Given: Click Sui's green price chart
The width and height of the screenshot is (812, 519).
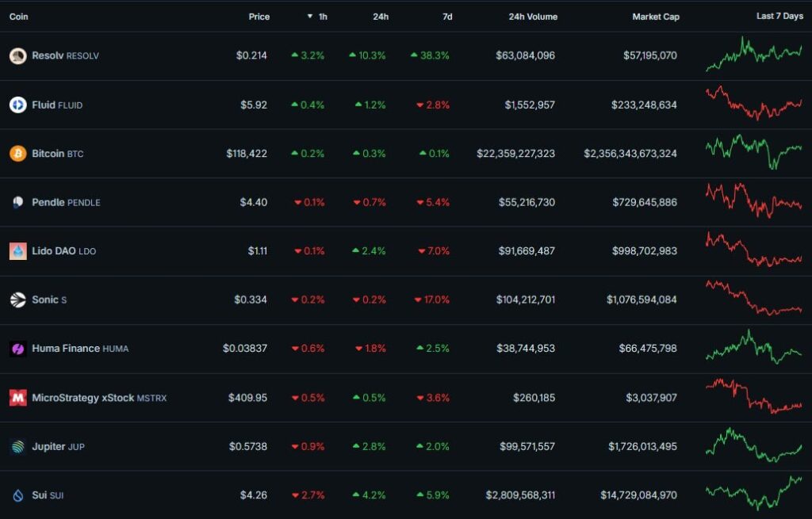Looking at the screenshot, I should 753,494.
